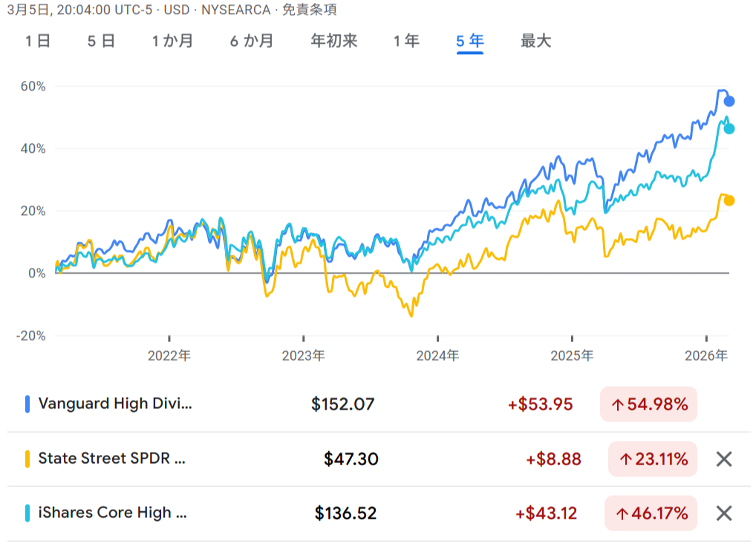This screenshot has width=756, height=555.
Task: Open the Vanguard High Divi... fund
Action: coord(115,404)
